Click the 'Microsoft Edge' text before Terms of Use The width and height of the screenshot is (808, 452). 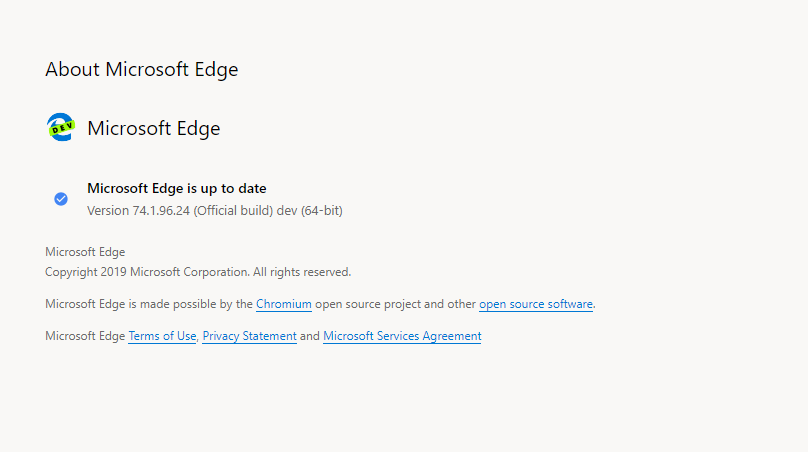tap(85, 336)
